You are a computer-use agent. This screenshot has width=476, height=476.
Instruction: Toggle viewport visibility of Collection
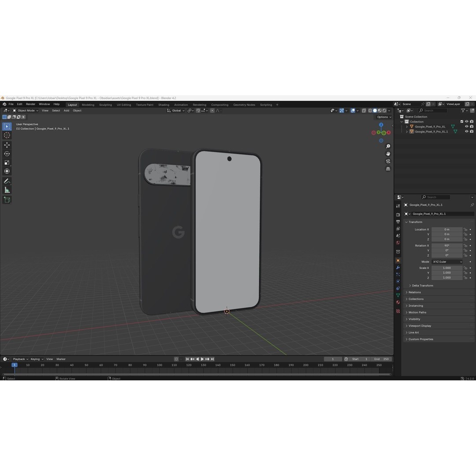point(467,122)
